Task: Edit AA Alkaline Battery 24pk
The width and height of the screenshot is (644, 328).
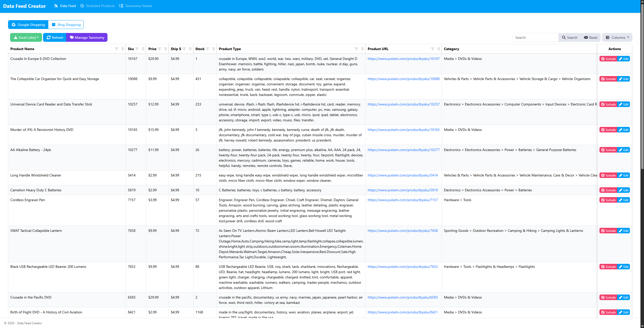Action: pyautogui.click(x=624, y=150)
